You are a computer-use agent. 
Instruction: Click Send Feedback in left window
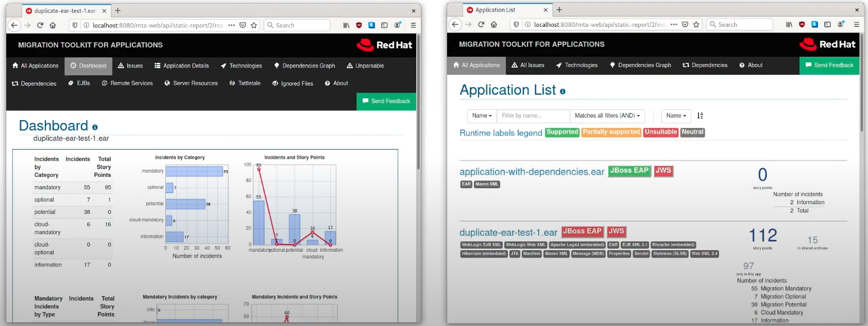(386, 101)
